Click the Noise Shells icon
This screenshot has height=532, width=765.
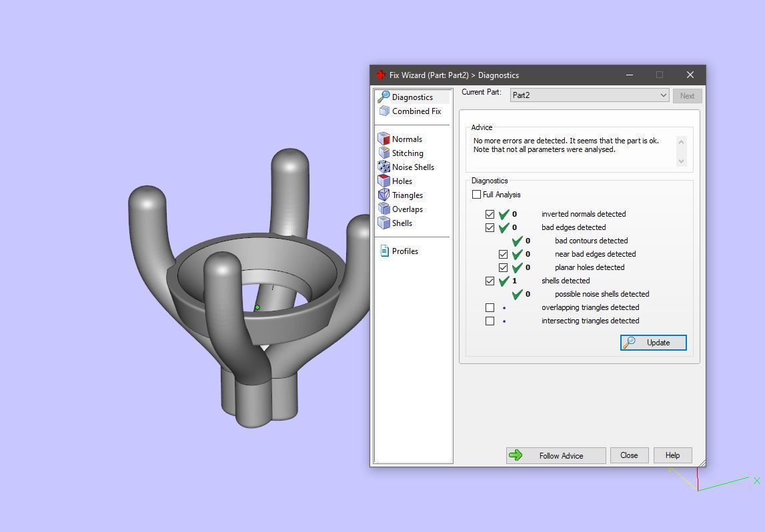pos(384,167)
